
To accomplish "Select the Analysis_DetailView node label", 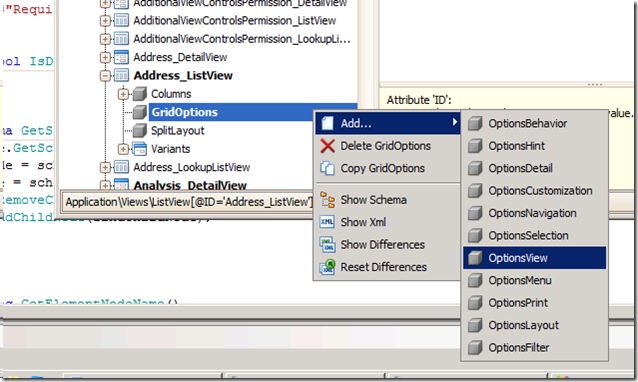I will 190,186.
